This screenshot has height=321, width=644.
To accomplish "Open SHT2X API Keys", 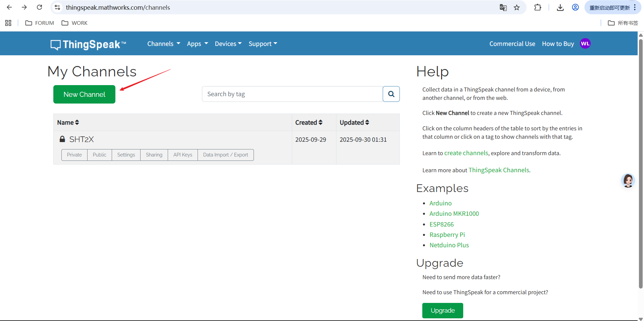I will click(x=183, y=155).
